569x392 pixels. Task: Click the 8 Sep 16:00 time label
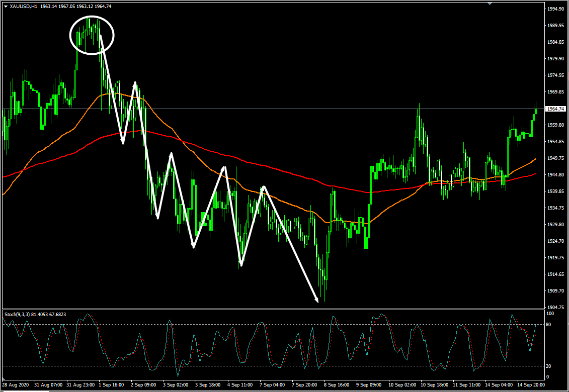[x=338, y=385]
